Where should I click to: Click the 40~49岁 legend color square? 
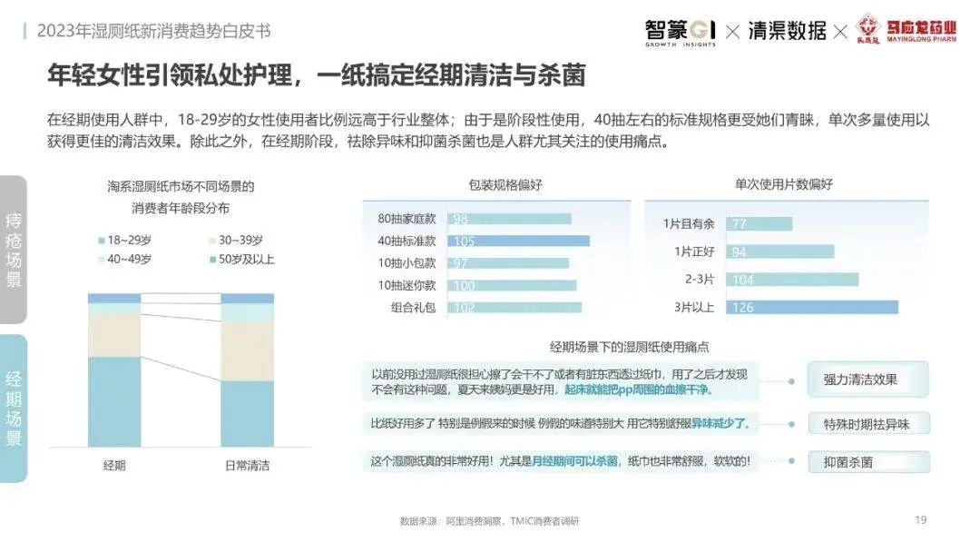click(x=101, y=260)
